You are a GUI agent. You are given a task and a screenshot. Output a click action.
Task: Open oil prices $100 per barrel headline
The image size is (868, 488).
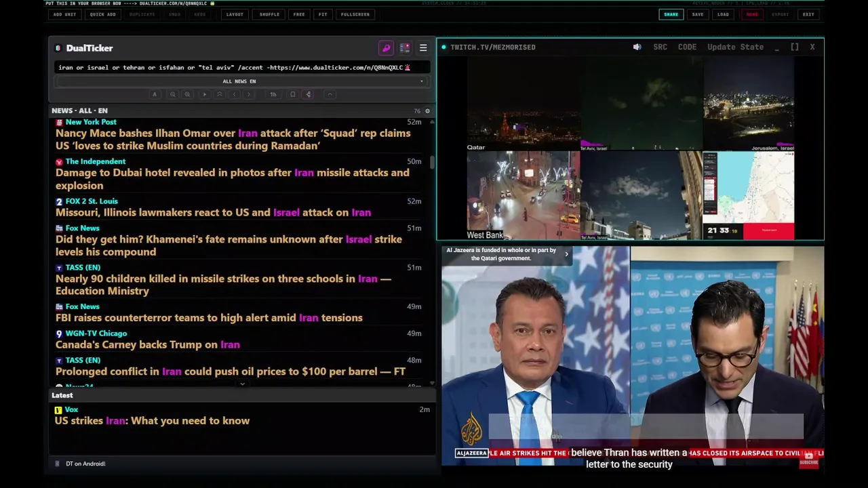tap(231, 371)
